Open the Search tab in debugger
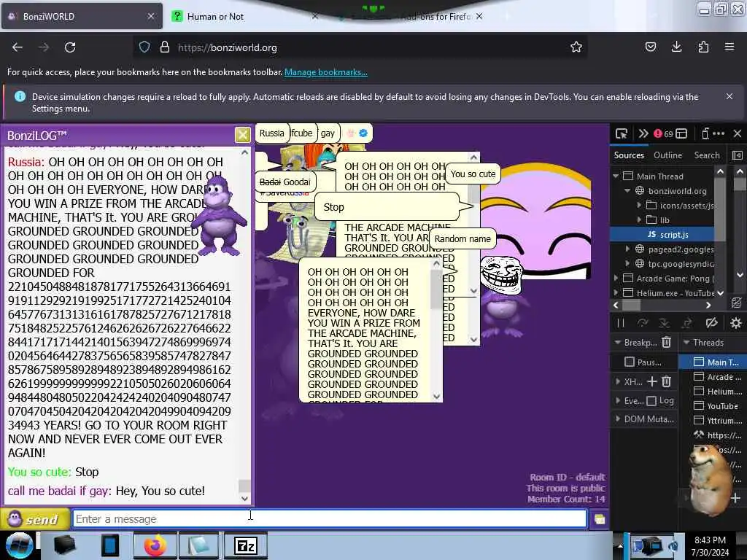747x560 pixels. click(707, 155)
